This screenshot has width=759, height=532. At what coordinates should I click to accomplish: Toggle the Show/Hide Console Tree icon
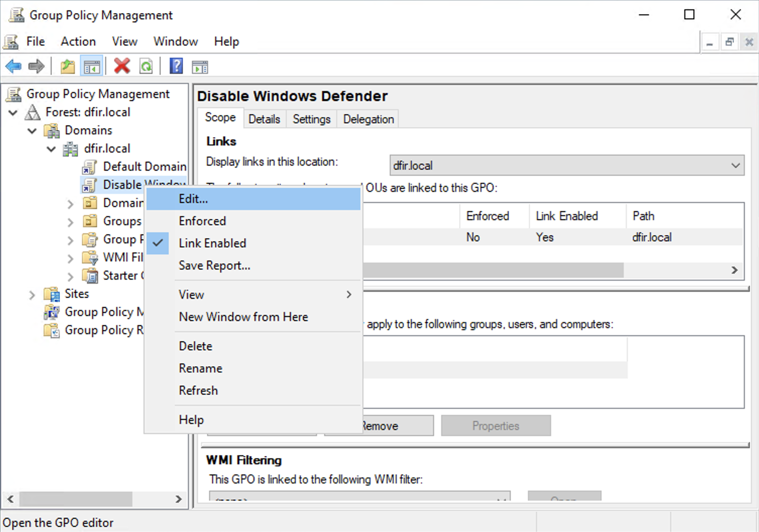click(x=92, y=66)
